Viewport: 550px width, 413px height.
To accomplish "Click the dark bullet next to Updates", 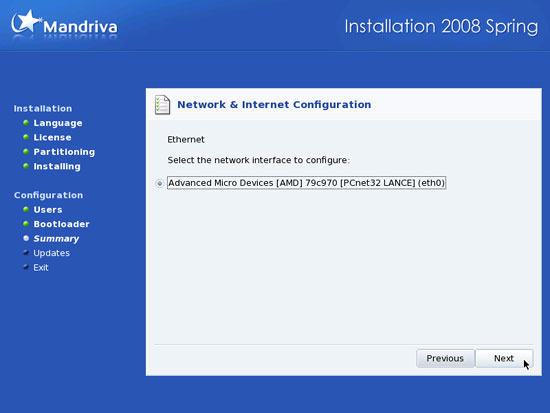I will point(26,252).
